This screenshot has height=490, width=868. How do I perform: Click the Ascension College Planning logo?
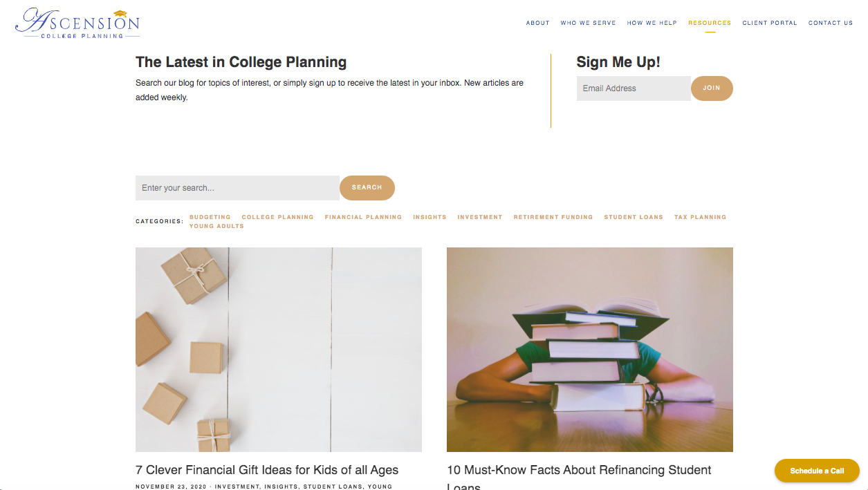click(76, 21)
